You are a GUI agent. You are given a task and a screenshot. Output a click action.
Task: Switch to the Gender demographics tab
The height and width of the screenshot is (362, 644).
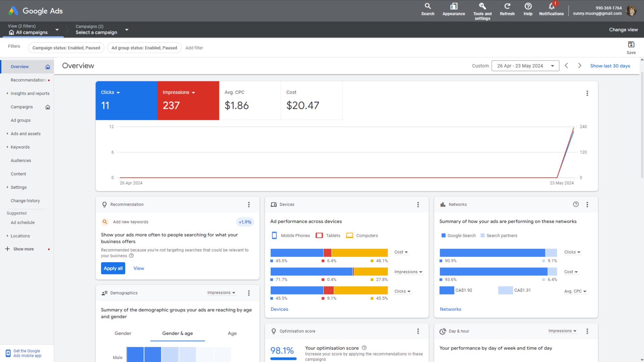(123, 333)
